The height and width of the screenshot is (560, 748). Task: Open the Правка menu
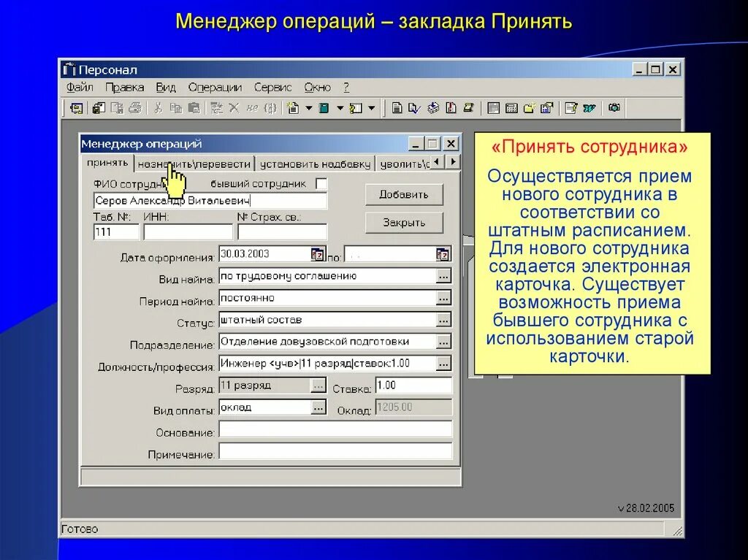(124, 88)
